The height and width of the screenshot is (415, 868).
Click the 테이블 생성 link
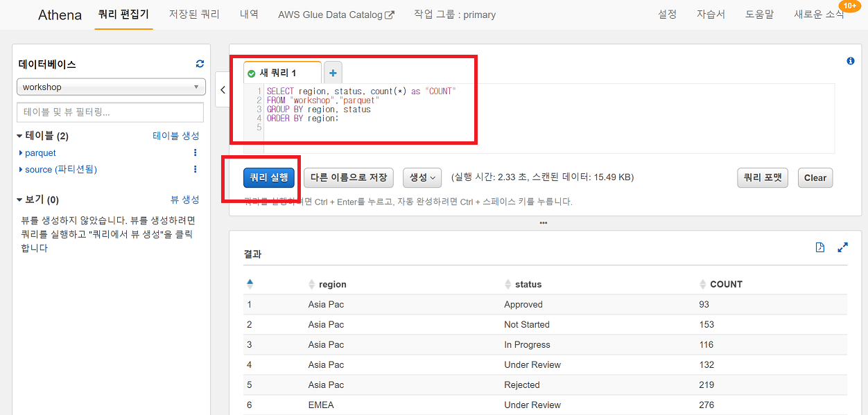[176, 136]
